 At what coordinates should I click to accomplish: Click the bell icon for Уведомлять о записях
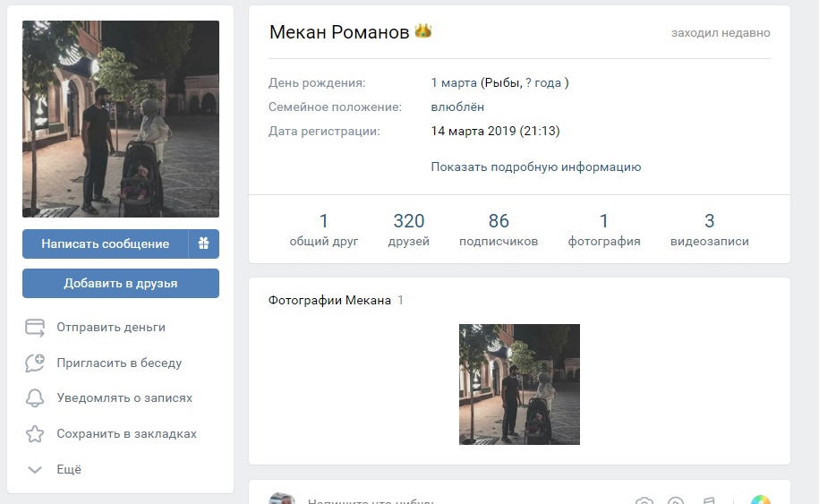click(35, 398)
